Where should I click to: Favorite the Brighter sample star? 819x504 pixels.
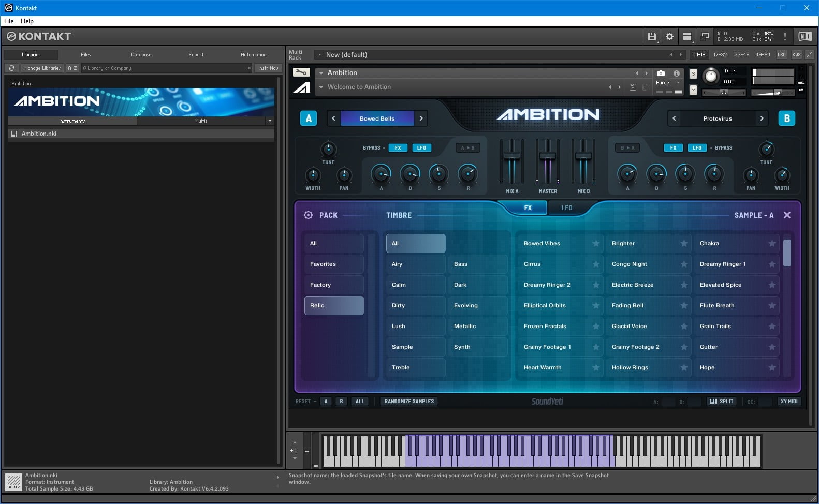click(x=684, y=243)
